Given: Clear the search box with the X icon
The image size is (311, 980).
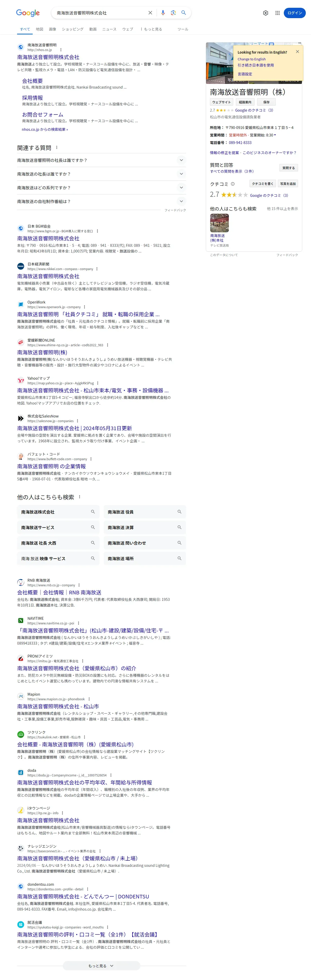Looking at the screenshot, I should (x=150, y=13).
